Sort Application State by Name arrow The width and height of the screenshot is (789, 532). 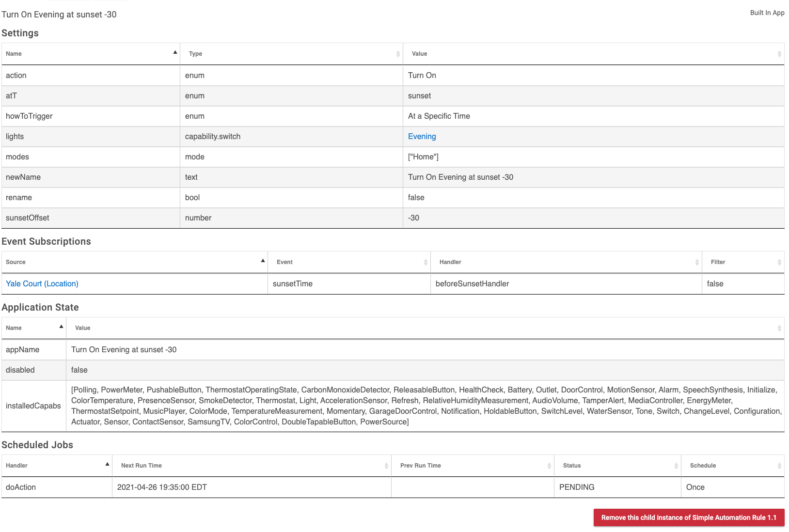click(61, 327)
